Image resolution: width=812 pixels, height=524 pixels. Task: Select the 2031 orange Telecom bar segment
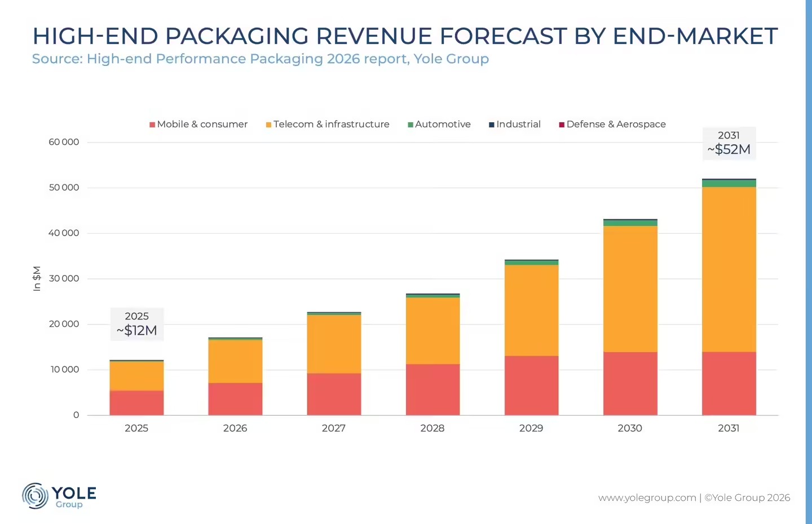(729, 269)
